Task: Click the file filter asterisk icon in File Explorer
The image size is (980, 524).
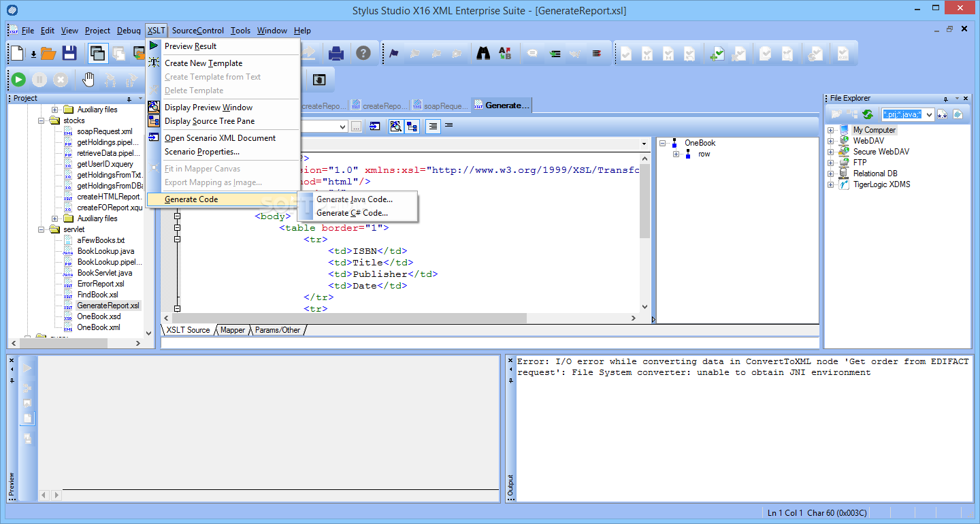Action: click(x=943, y=114)
